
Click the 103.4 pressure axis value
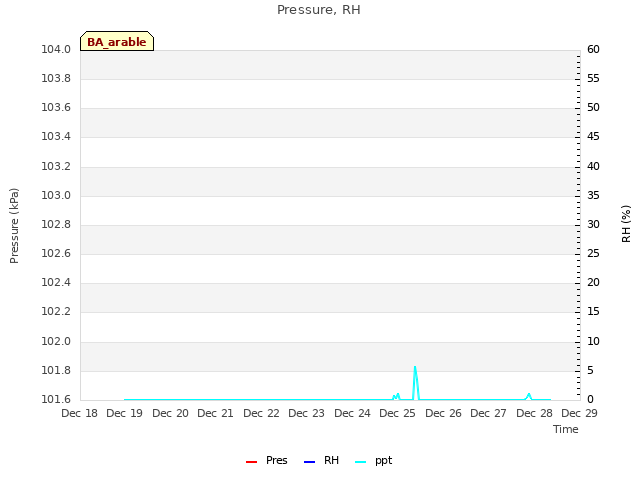(56, 137)
